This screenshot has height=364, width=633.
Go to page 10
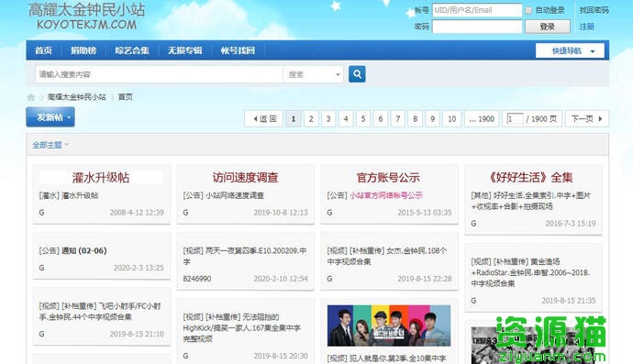coord(451,118)
